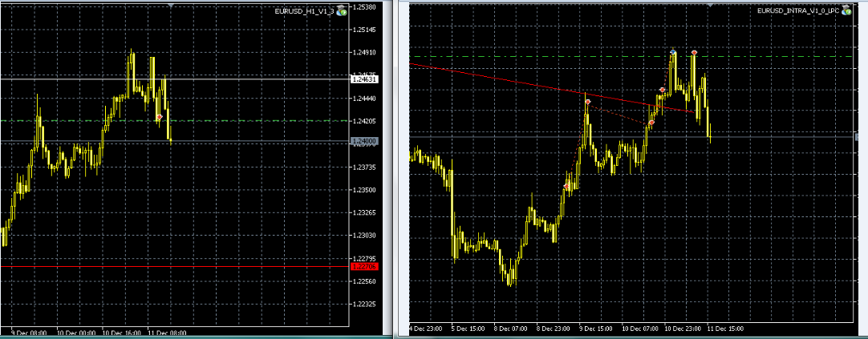
Task: Click the 1.24205 value on the price scale
Action: (365, 122)
